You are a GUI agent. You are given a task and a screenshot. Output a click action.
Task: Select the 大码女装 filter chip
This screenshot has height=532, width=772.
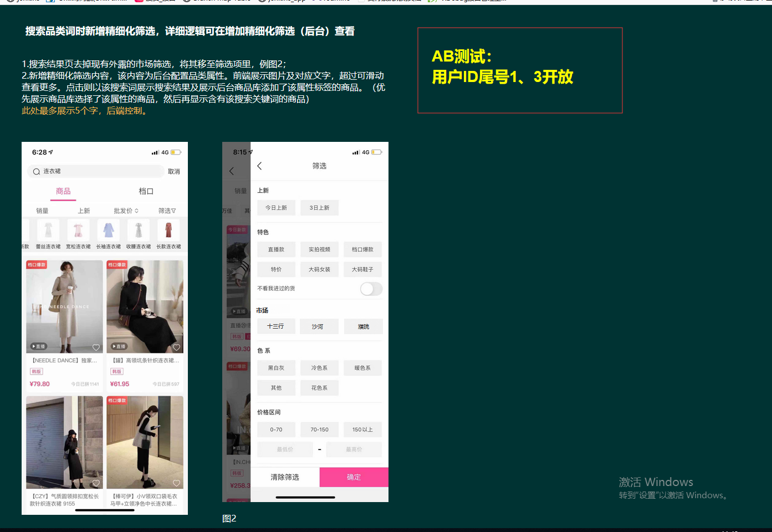[319, 270]
